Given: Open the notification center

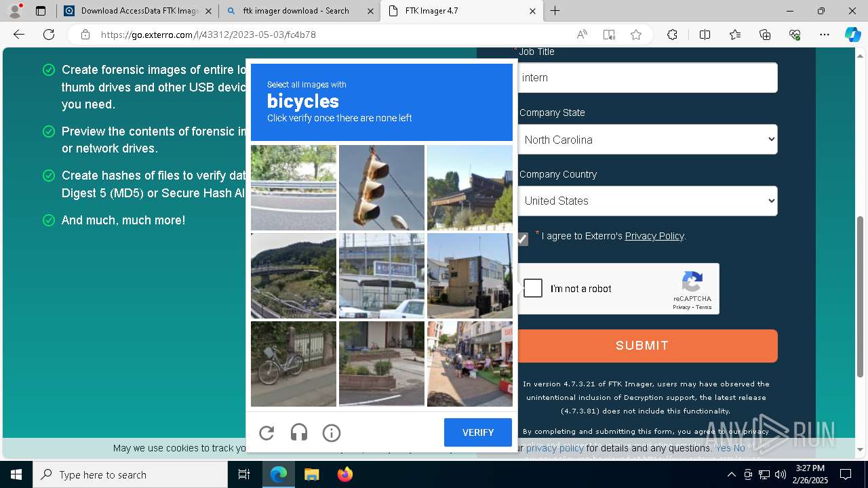Looking at the screenshot, I should click(846, 474).
